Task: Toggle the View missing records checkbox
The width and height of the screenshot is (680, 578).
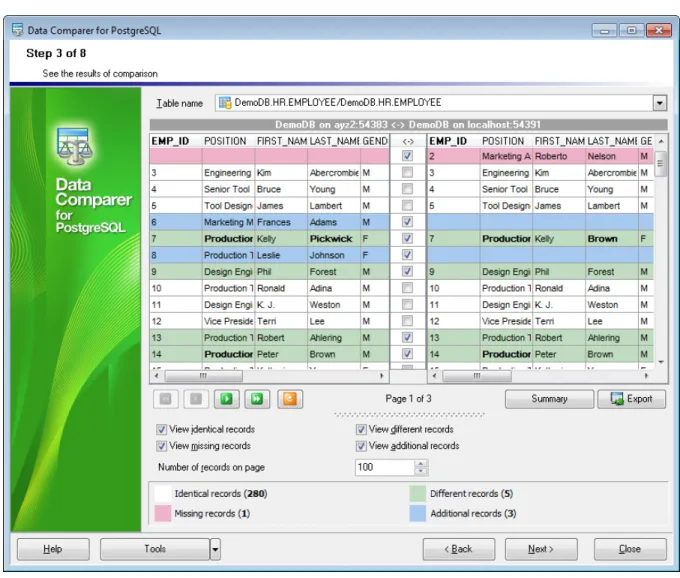Action: click(161, 446)
